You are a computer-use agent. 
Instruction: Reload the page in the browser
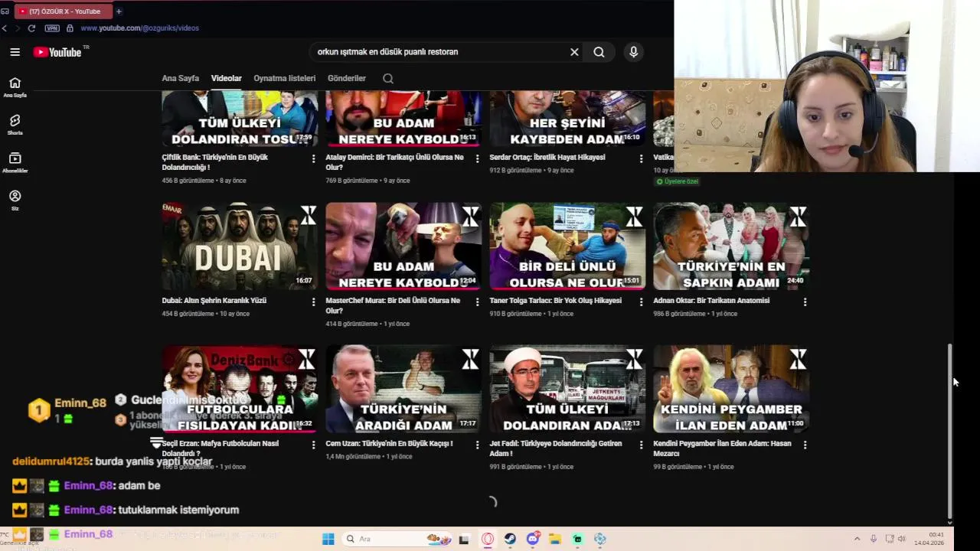31,28
